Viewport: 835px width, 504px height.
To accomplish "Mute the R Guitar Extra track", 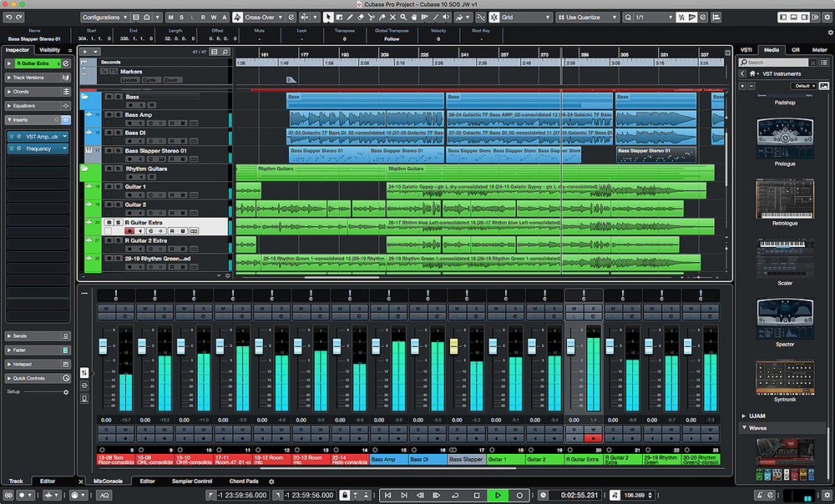I will [x=109, y=222].
